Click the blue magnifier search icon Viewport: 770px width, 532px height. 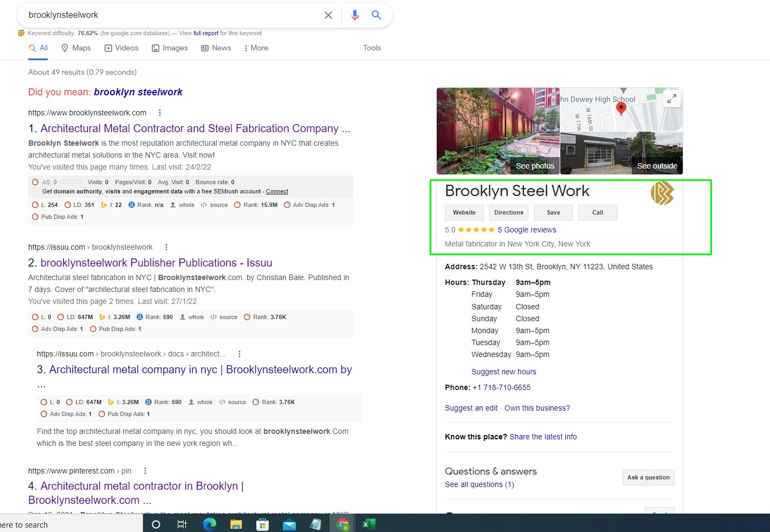[x=376, y=15]
